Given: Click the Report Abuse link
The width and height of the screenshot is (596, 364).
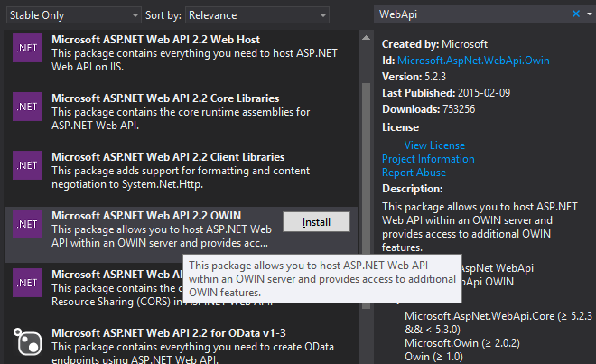Looking at the screenshot, I should coord(414,173).
